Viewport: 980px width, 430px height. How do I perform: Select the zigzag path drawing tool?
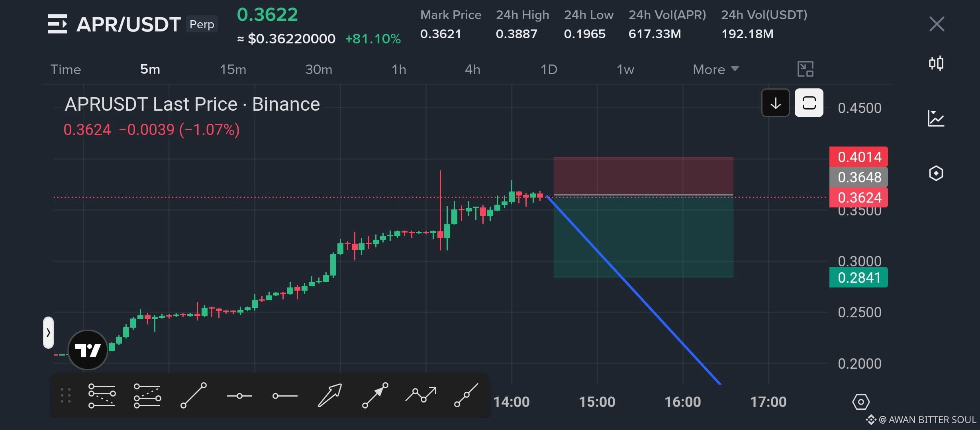pyautogui.click(x=421, y=395)
